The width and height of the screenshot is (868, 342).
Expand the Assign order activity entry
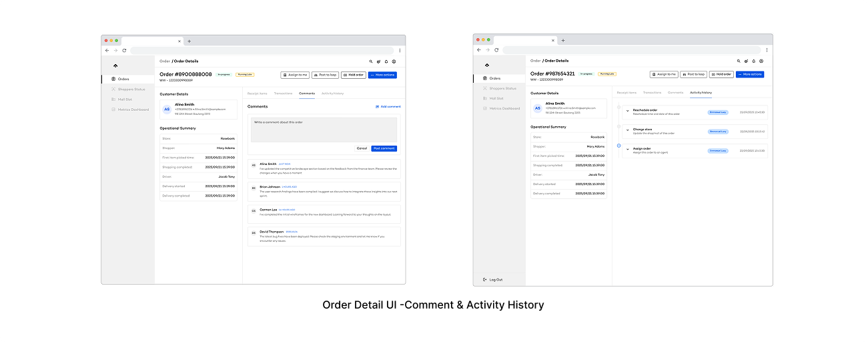click(628, 150)
